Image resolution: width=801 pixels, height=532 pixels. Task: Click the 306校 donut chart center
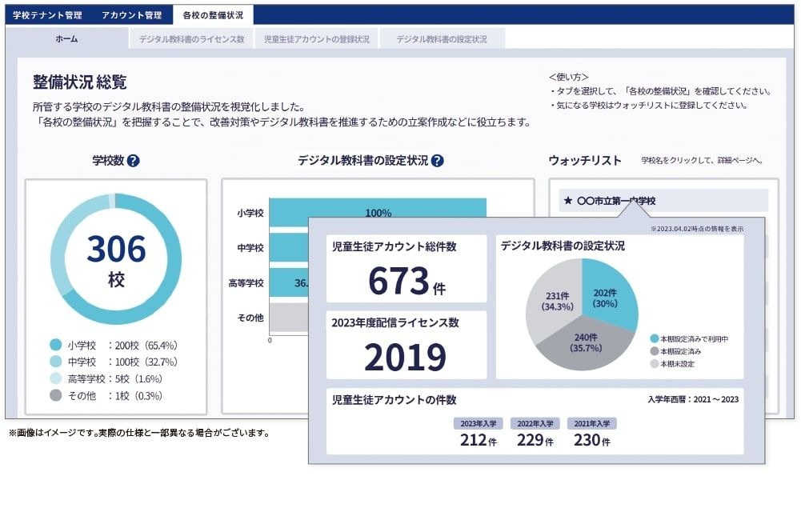(x=117, y=252)
